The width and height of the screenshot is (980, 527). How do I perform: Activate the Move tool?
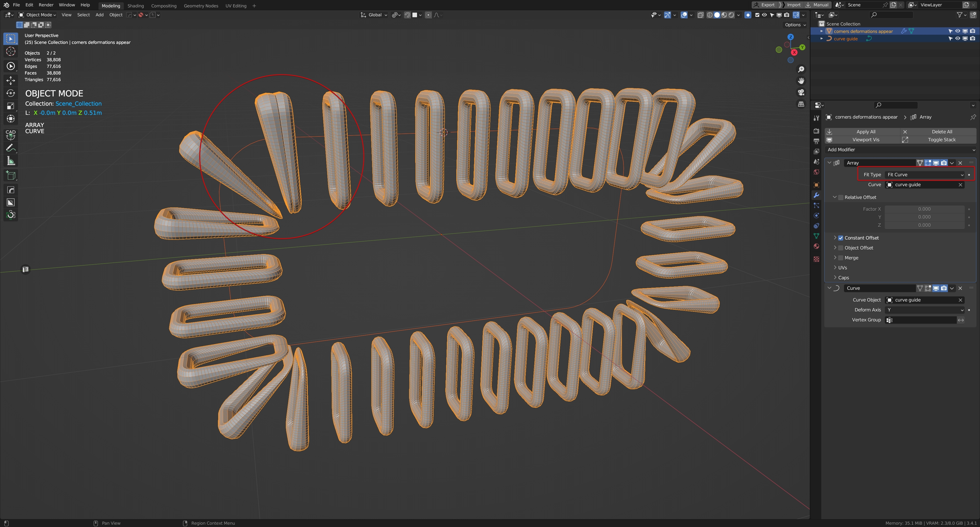click(x=11, y=80)
